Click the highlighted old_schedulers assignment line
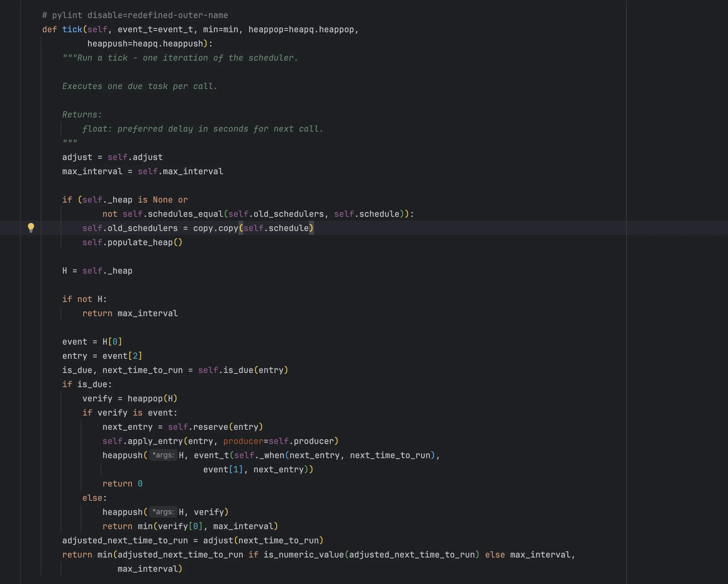The height and width of the screenshot is (584, 728). coord(197,228)
